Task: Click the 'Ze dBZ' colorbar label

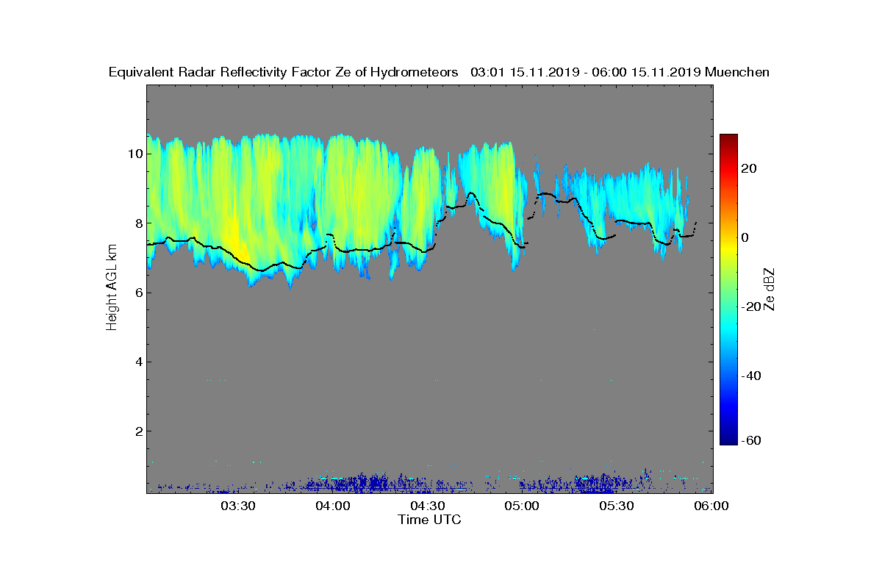Action: tap(771, 290)
